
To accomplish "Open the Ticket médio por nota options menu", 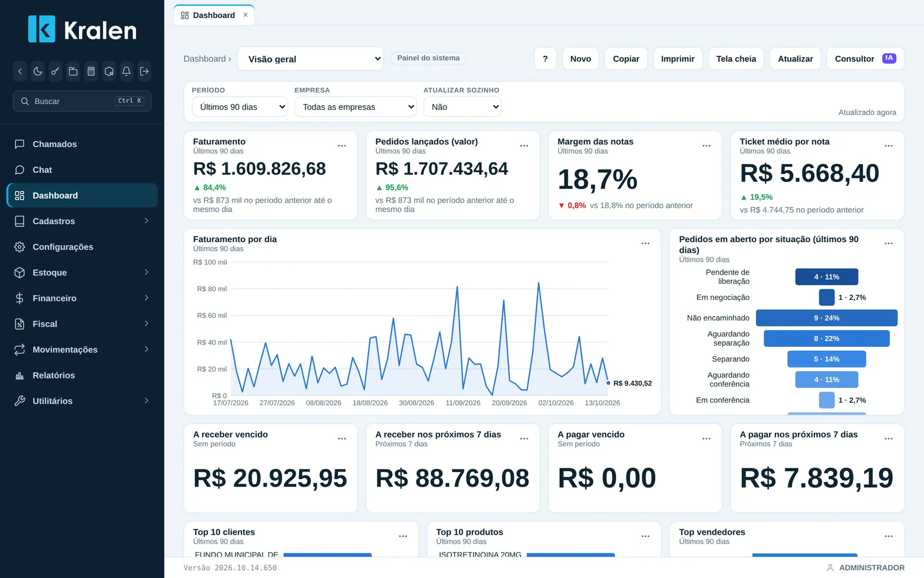I will 889,146.
